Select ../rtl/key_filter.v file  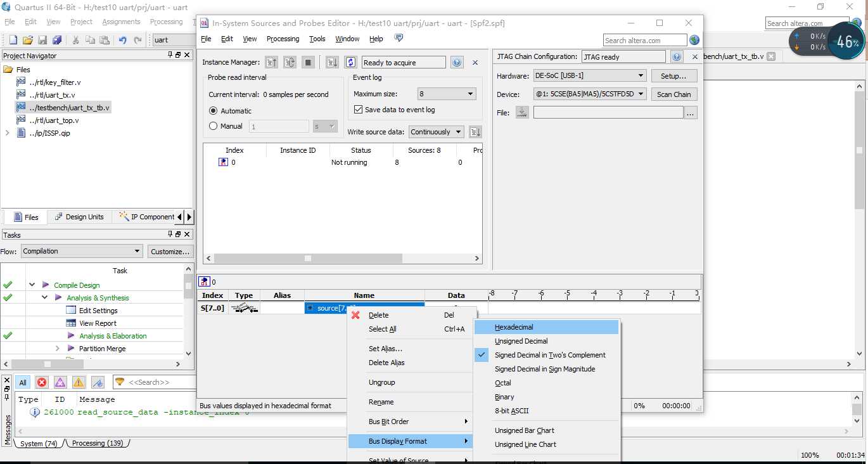click(54, 82)
